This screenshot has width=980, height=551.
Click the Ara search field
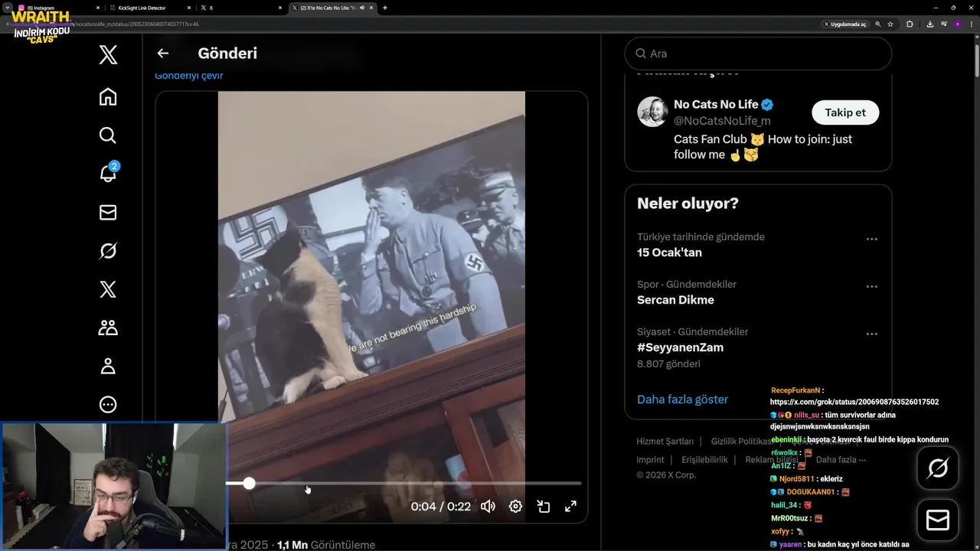click(x=758, y=54)
